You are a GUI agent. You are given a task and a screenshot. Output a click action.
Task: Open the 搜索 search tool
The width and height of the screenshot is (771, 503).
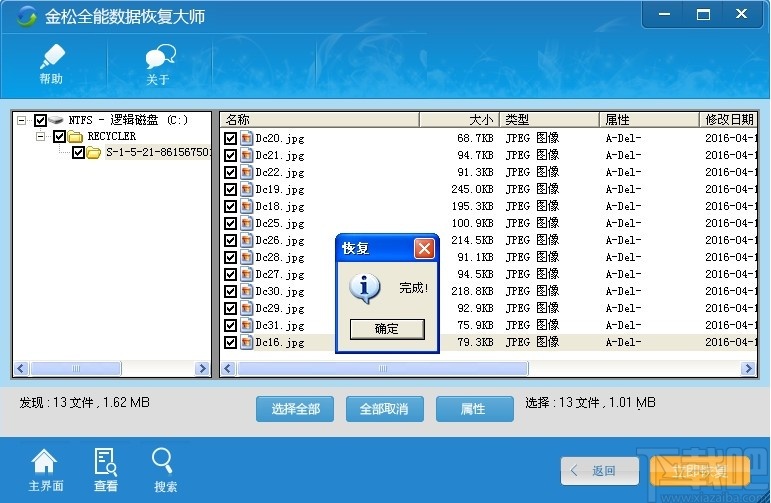[x=165, y=470]
